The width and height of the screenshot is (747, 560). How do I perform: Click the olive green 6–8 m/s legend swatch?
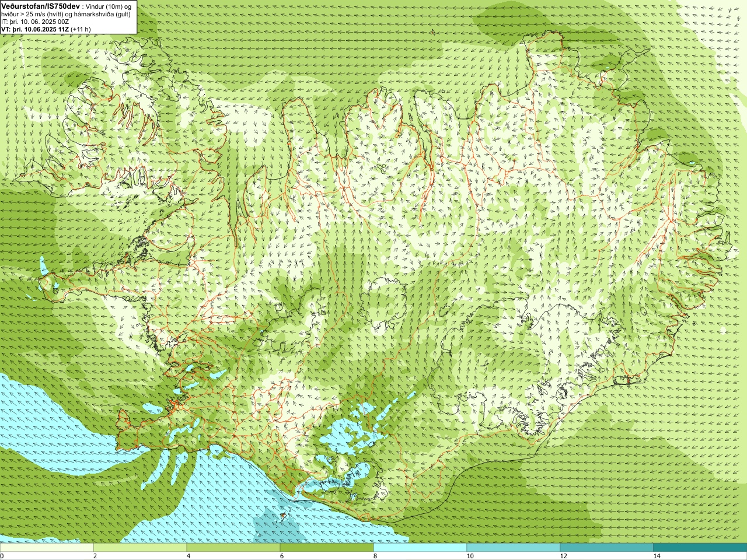tap(327, 548)
